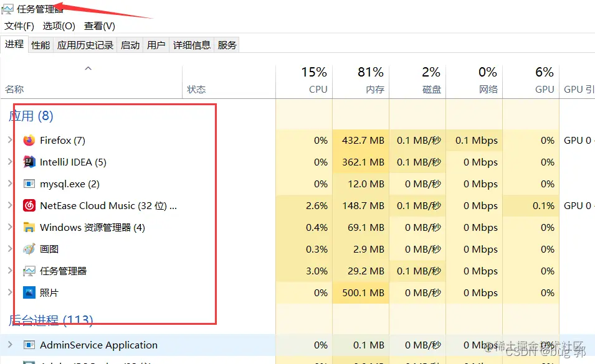Viewport: 595px width, 364px height.
Task: Expand the NetEase Cloud Music group
Action: pos(10,205)
